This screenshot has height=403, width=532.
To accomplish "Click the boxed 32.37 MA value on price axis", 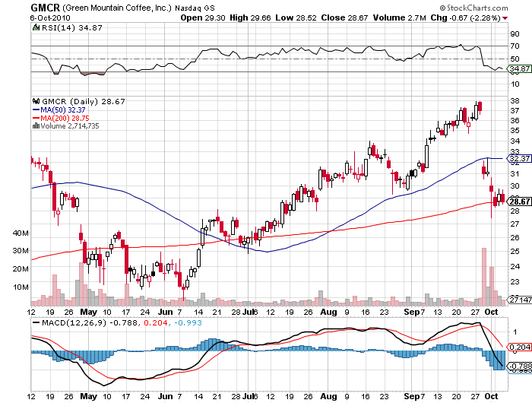I will tap(519, 159).
